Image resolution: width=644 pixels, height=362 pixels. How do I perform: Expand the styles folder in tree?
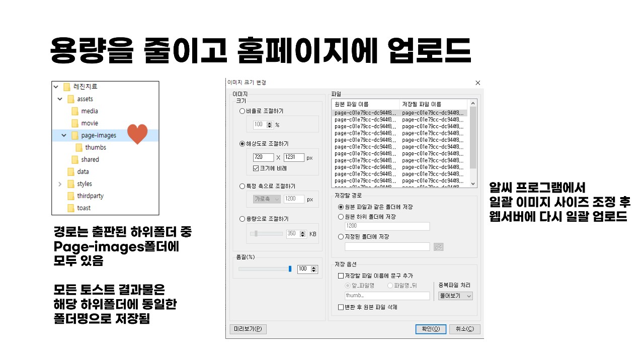(x=60, y=184)
